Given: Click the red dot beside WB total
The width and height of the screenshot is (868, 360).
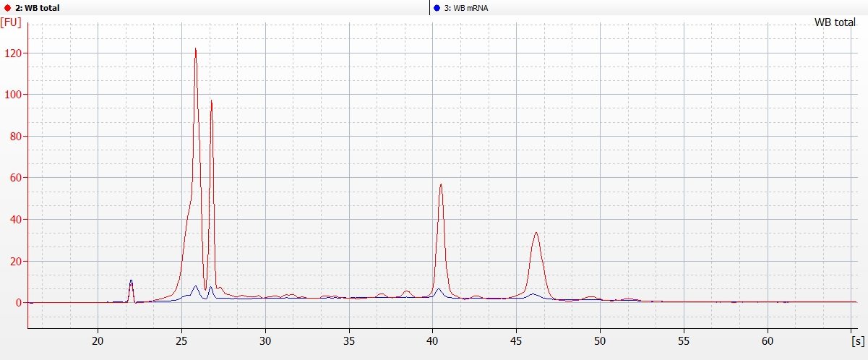Looking at the screenshot, I should pos(7,7).
